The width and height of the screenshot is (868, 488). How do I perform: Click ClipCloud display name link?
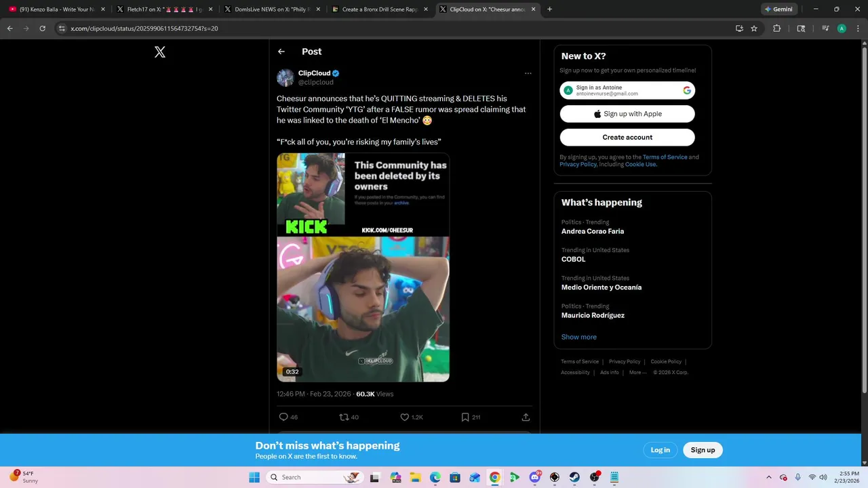click(x=314, y=73)
